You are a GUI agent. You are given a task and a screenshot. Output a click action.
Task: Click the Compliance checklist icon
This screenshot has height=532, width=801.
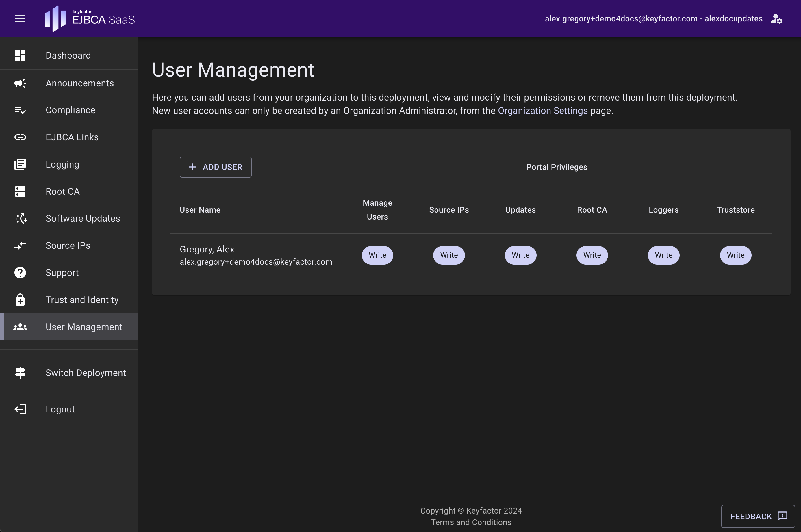[x=20, y=110]
